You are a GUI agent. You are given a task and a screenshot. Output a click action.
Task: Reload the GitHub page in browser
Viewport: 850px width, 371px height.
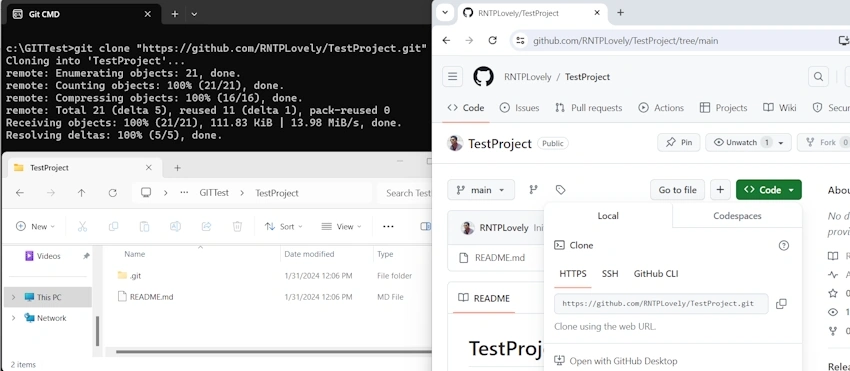[x=492, y=40]
